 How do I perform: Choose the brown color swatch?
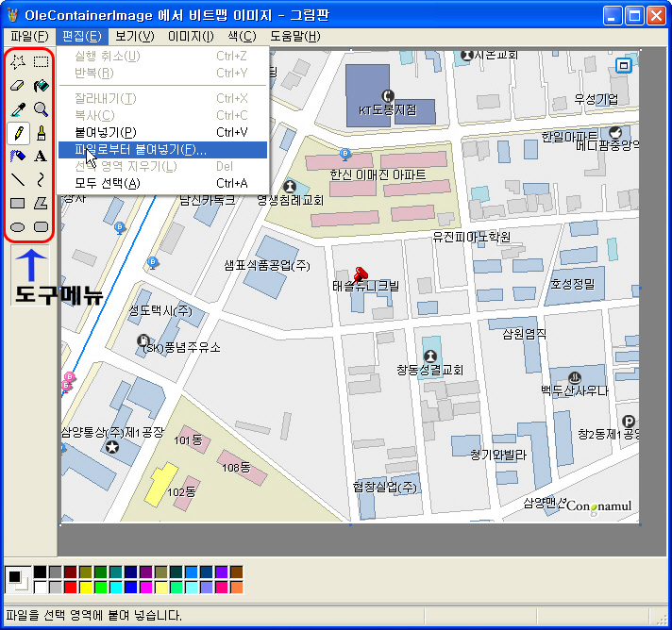point(236,572)
